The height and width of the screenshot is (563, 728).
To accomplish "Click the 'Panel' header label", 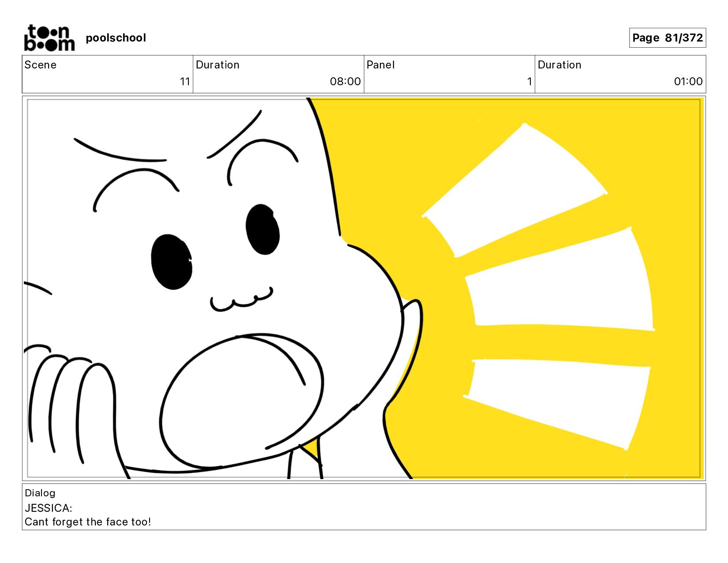I will point(380,65).
